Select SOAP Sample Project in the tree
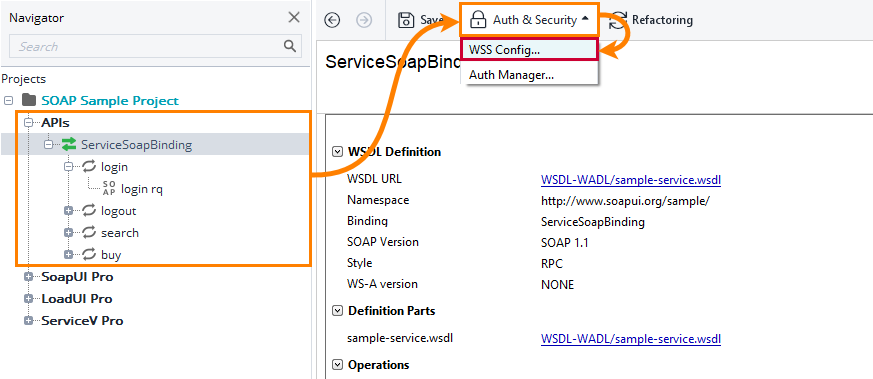This screenshot has width=873, height=379. 110,101
